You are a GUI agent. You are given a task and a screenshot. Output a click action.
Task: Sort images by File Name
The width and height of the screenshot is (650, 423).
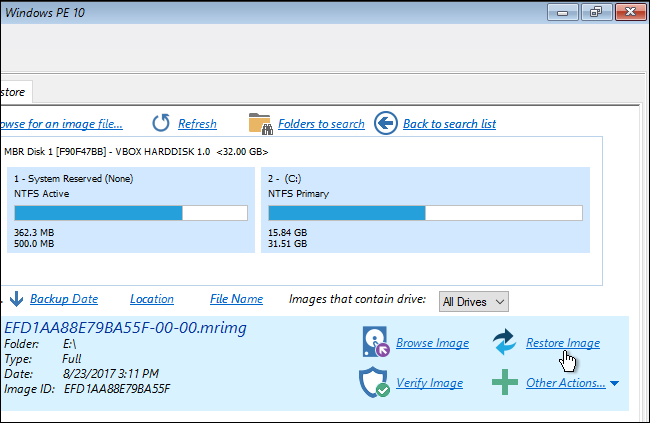pos(236,299)
